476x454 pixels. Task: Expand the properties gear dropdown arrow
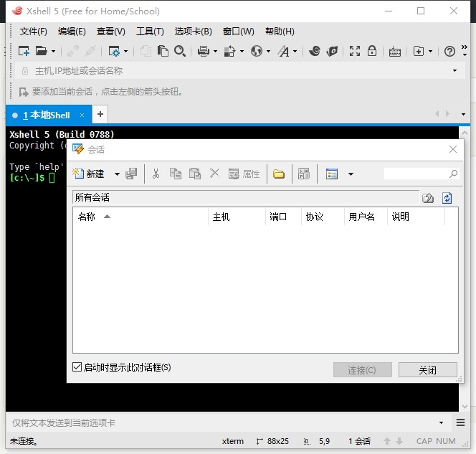coord(125,52)
